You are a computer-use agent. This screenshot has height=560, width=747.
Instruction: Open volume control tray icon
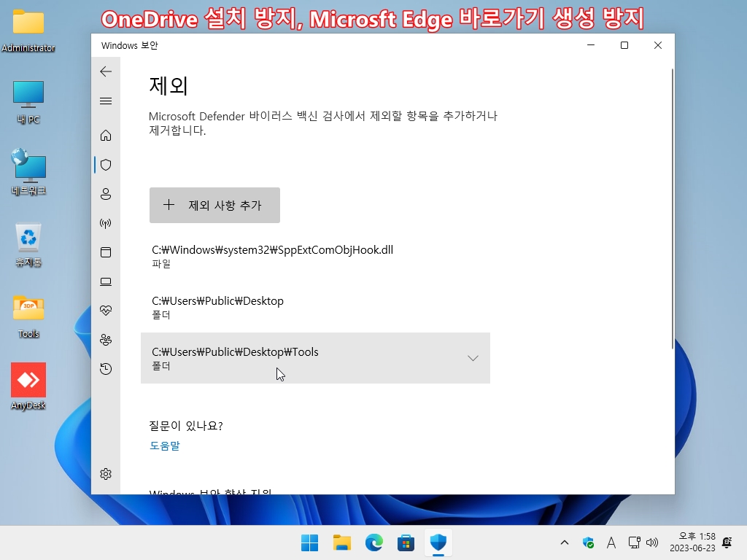[x=652, y=542]
